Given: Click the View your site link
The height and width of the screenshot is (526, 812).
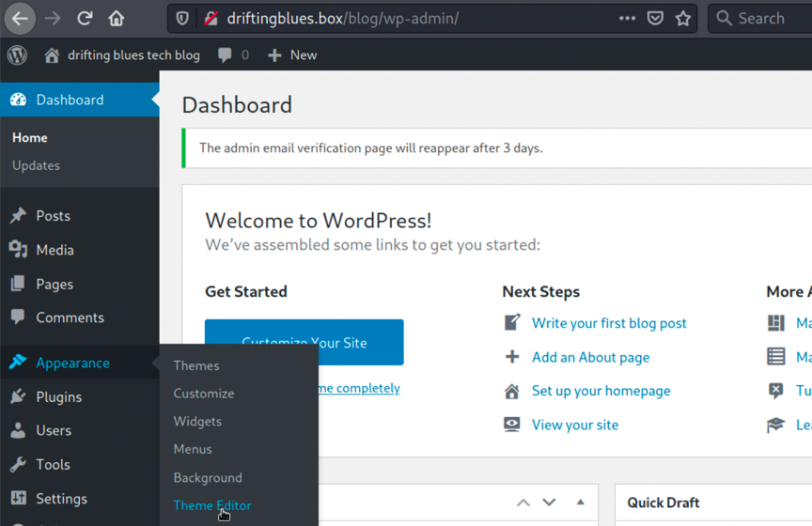Looking at the screenshot, I should (x=575, y=425).
